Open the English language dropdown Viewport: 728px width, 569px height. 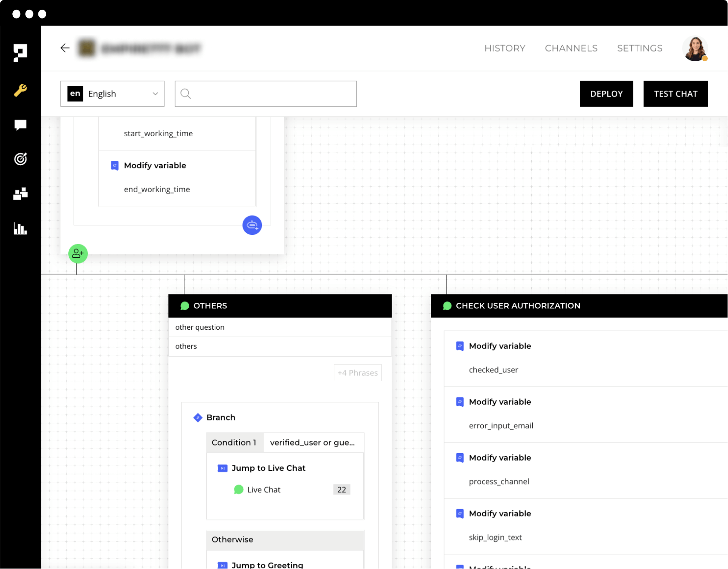click(112, 94)
